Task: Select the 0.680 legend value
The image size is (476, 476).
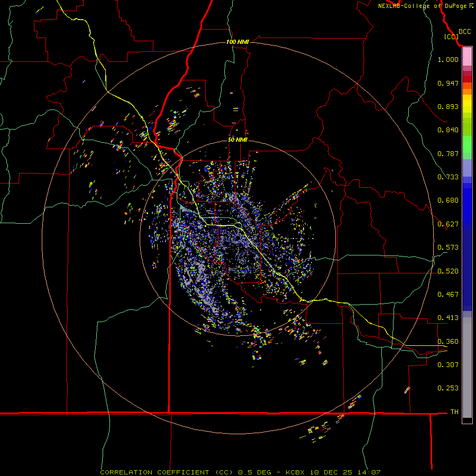Action: click(448, 200)
